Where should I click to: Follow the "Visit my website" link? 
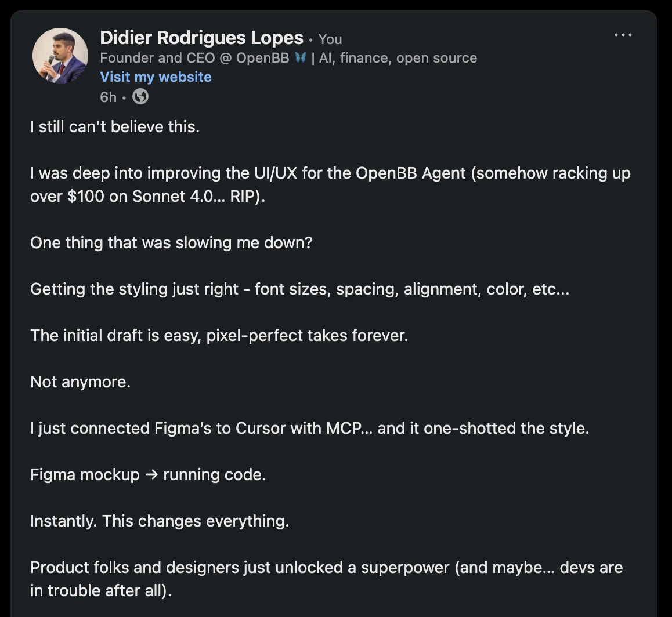pos(156,77)
